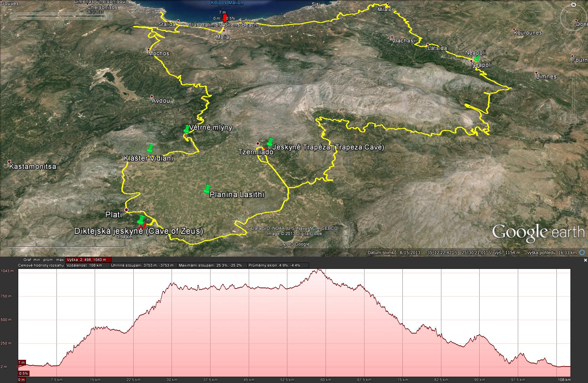
Task: Click the Kolpos Malion sea label
Action: click(227, 3)
